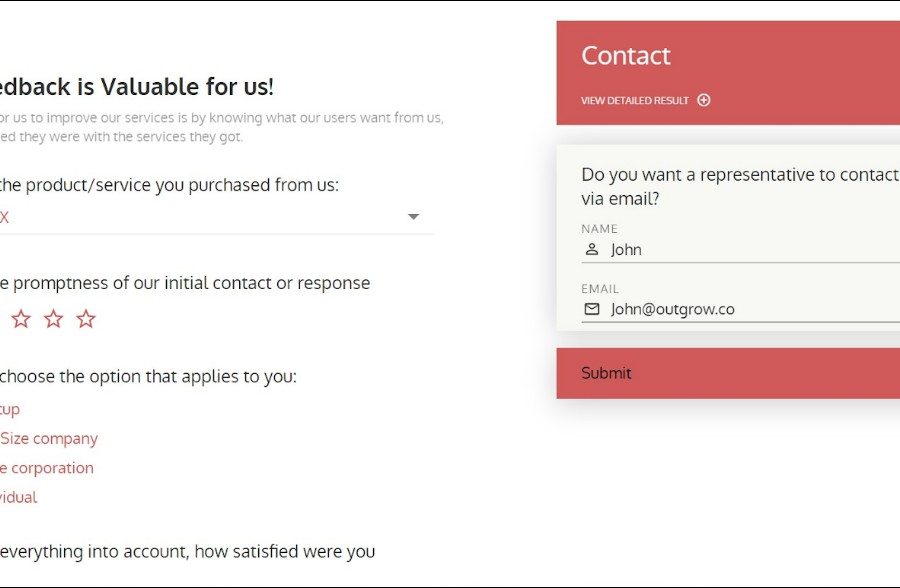This screenshot has height=588, width=900.
Task: Click the promptness of initial contact question
Action: (x=185, y=283)
